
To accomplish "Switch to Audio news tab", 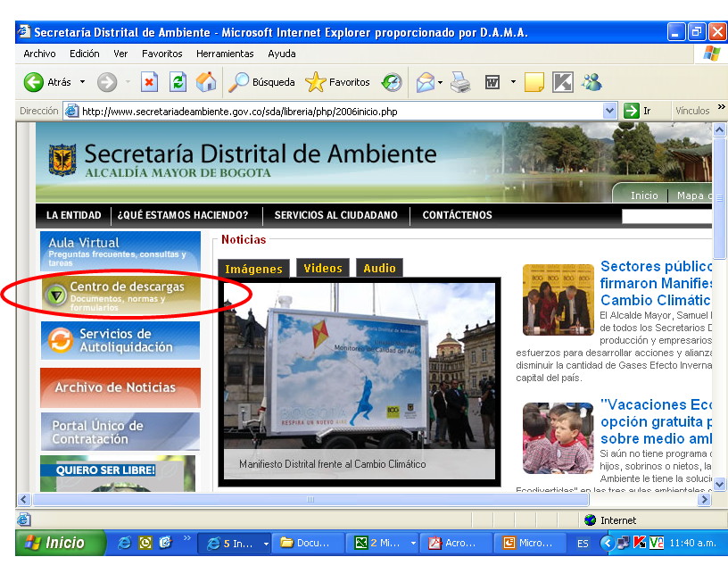I will click(379, 268).
